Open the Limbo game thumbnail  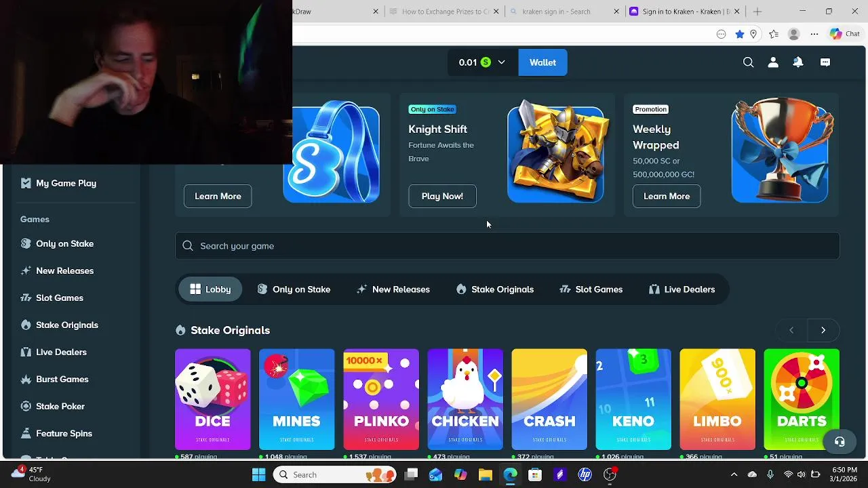click(717, 399)
